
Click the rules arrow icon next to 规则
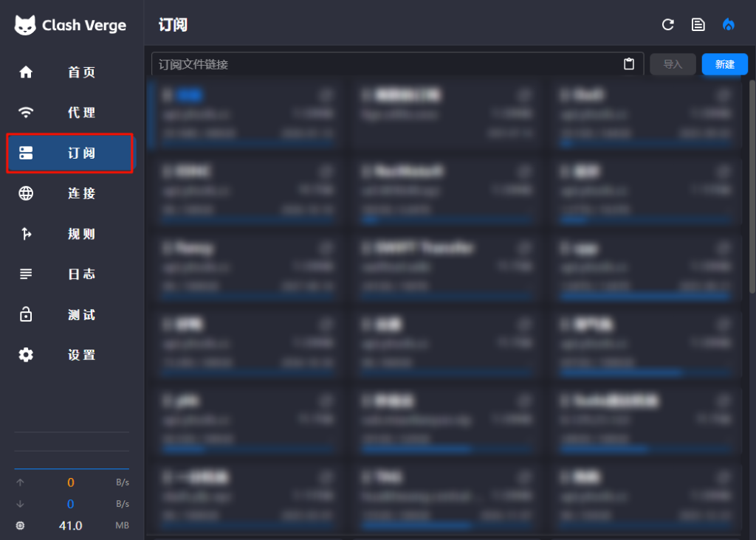pyautogui.click(x=25, y=234)
